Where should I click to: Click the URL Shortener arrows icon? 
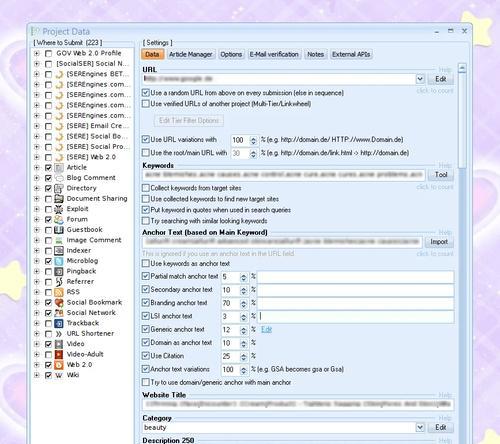pos(59,334)
